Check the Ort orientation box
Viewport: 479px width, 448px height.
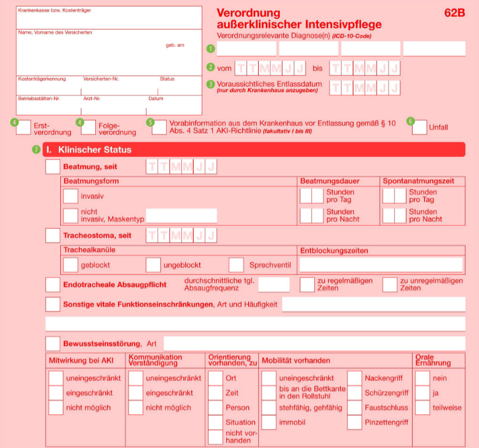click(x=215, y=378)
